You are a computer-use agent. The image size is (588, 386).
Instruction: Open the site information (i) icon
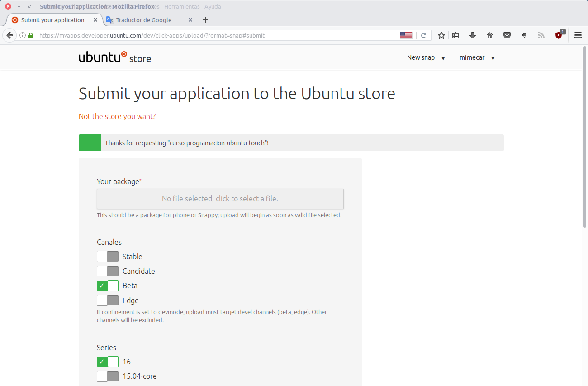(23, 35)
